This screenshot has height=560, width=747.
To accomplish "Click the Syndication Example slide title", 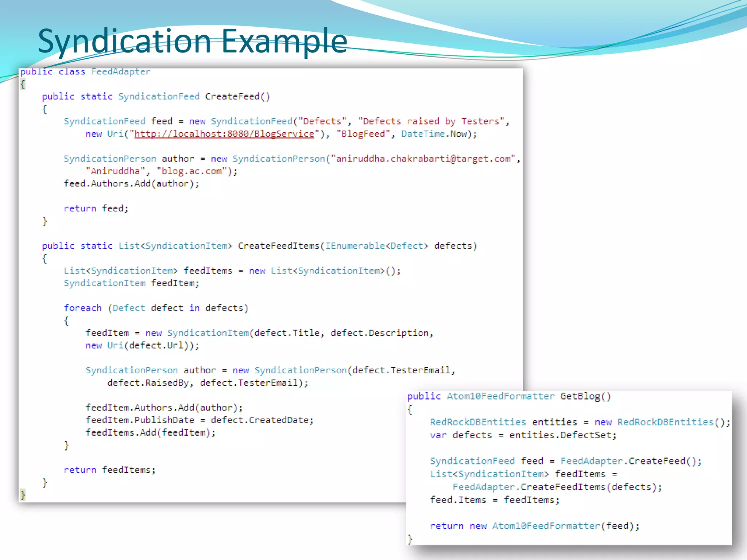I will pyautogui.click(x=192, y=41).
